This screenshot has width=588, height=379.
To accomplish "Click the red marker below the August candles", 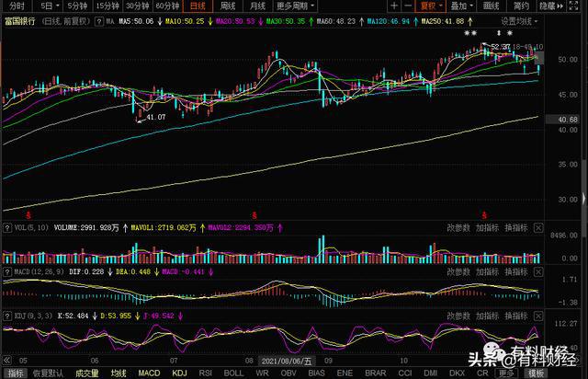I will (x=254, y=215).
